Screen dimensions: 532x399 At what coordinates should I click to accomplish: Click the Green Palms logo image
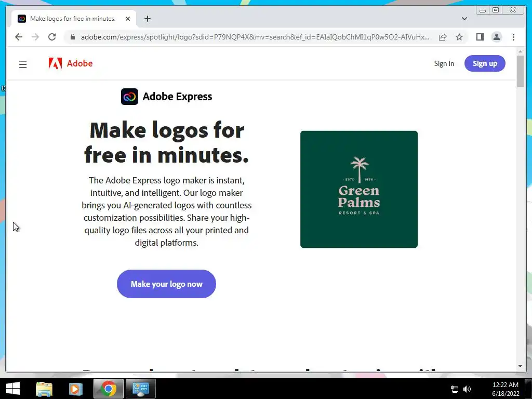(358, 189)
